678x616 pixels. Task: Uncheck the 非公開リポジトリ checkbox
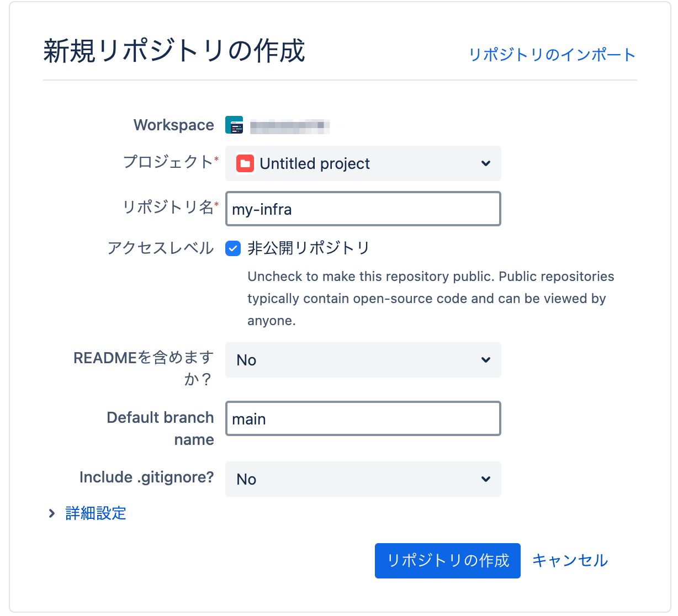[x=233, y=248]
